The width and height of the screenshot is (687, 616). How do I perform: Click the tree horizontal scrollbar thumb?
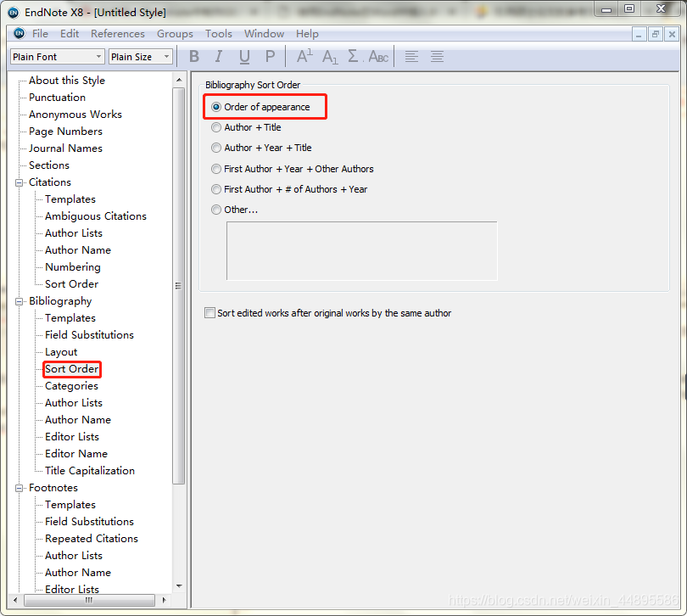[89, 600]
